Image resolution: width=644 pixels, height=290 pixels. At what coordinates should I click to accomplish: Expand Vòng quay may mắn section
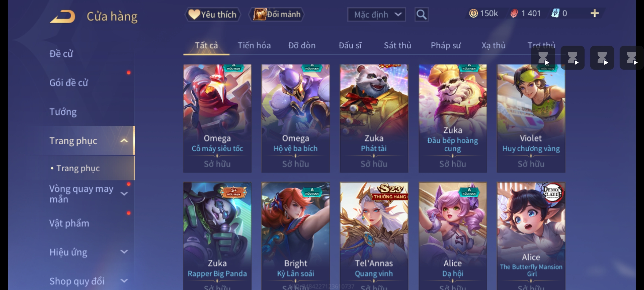[124, 194]
